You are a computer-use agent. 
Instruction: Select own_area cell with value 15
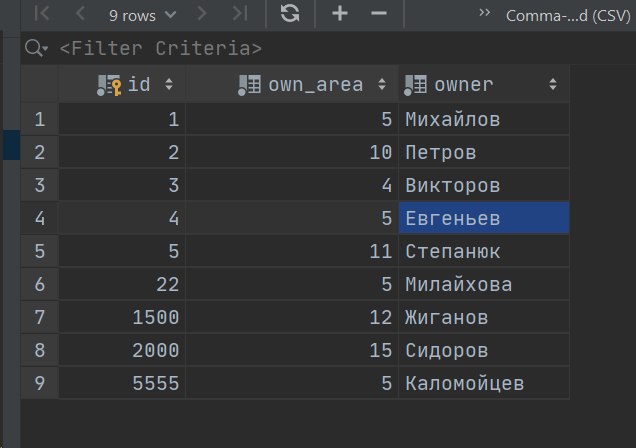(x=292, y=350)
